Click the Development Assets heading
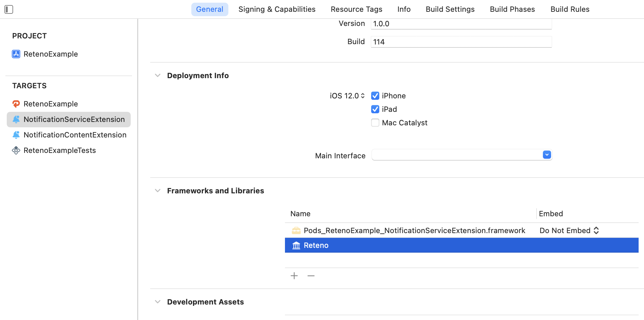 (205, 302)
